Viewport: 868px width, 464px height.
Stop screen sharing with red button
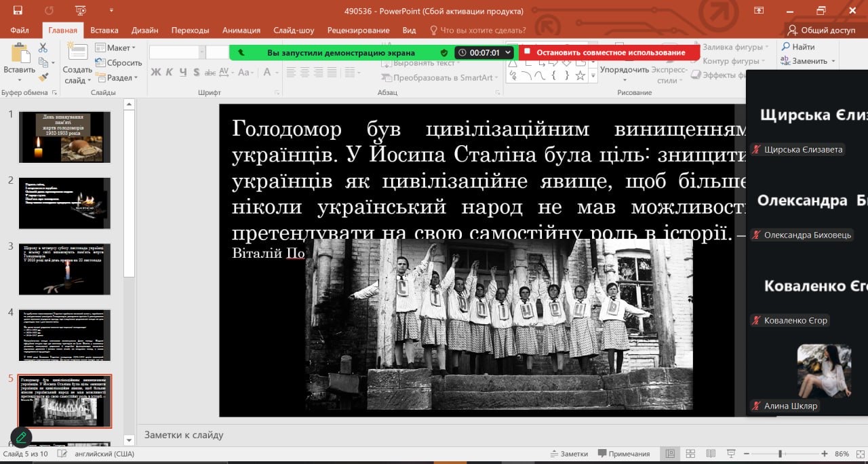point(605,52)
